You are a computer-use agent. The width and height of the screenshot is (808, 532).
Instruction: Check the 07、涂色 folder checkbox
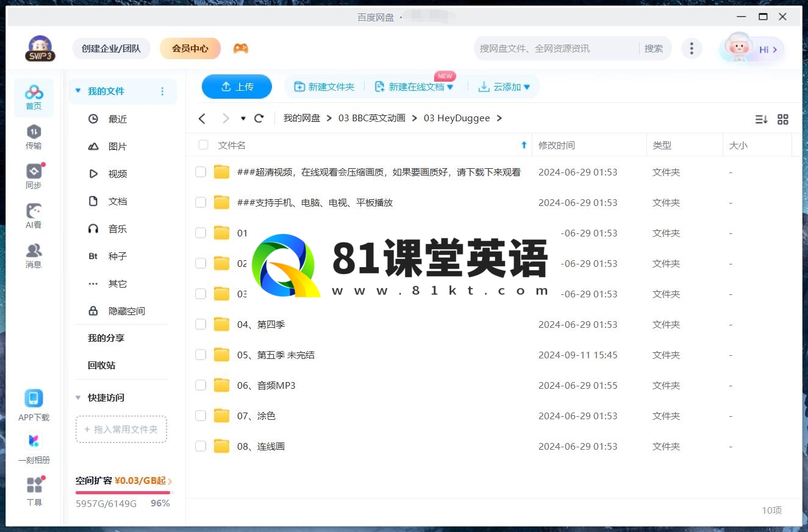[201, 416]
